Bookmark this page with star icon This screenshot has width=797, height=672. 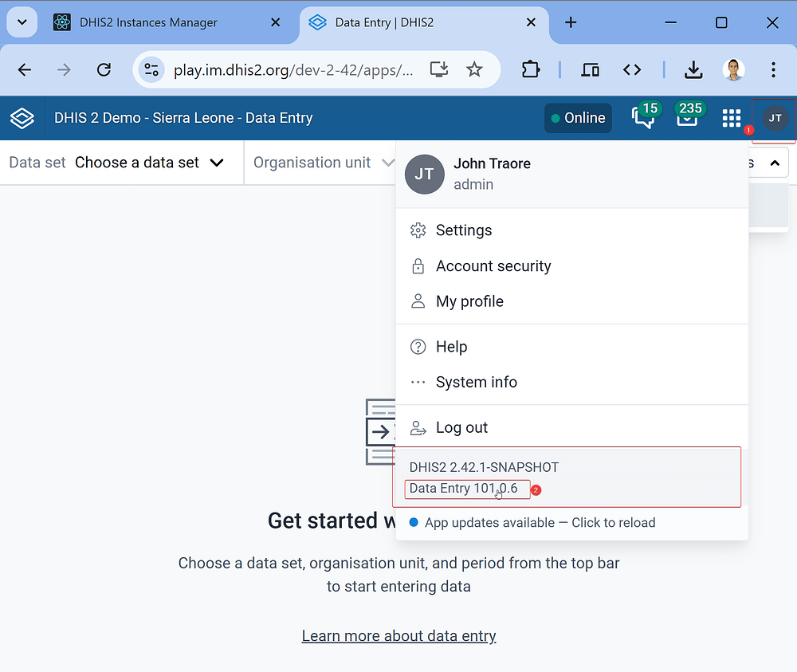pos(474,69)
